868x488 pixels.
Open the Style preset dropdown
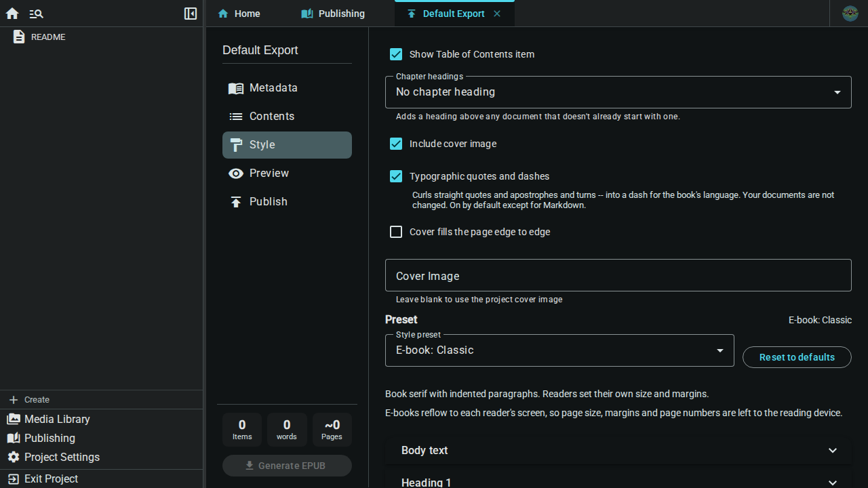(x=559, y=350)
